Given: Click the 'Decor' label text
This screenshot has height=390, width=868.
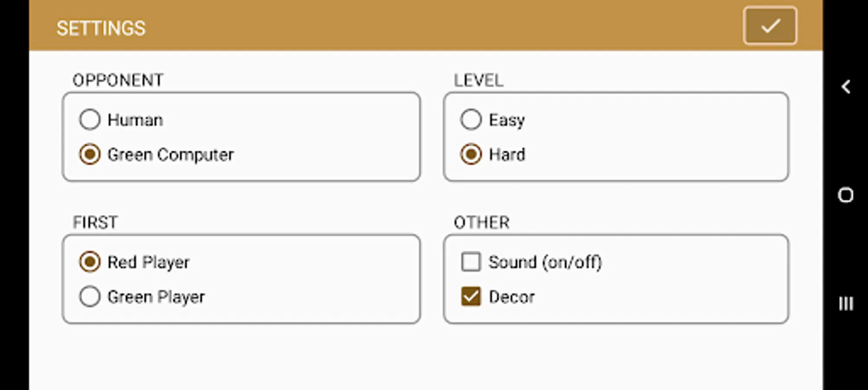Looking at the screenshot, I should [x=511, y=297].
